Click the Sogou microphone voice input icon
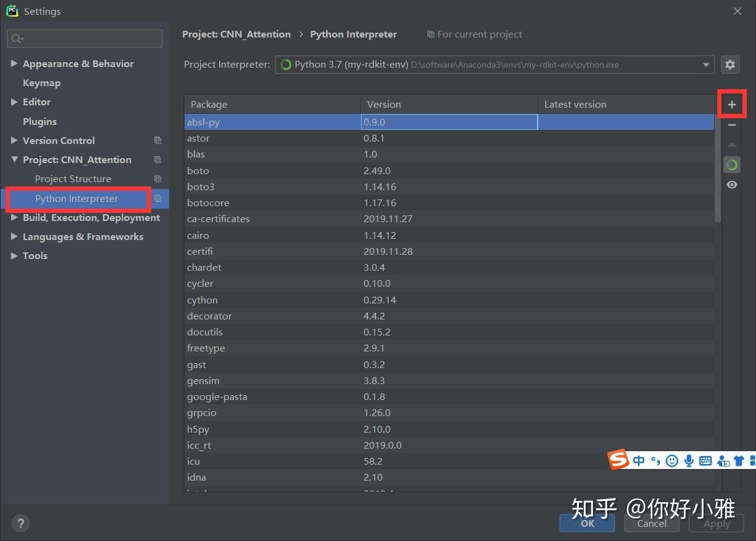756x541 pixels. pos(689,460)
